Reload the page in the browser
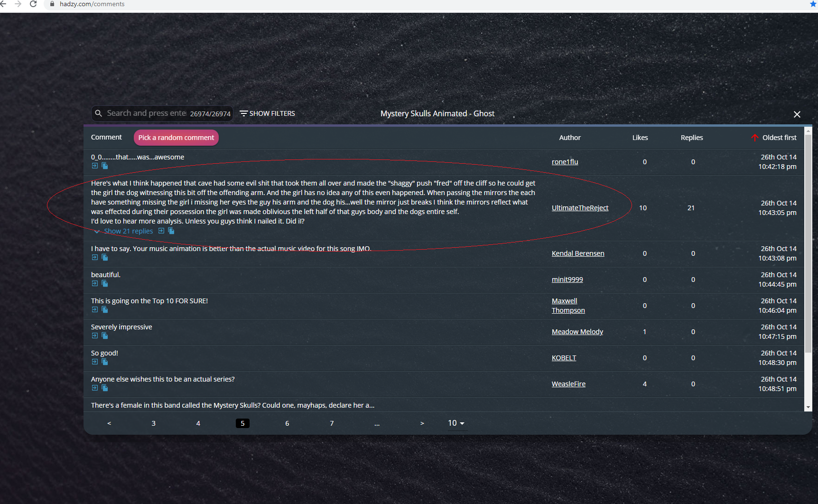 point(33,4)
